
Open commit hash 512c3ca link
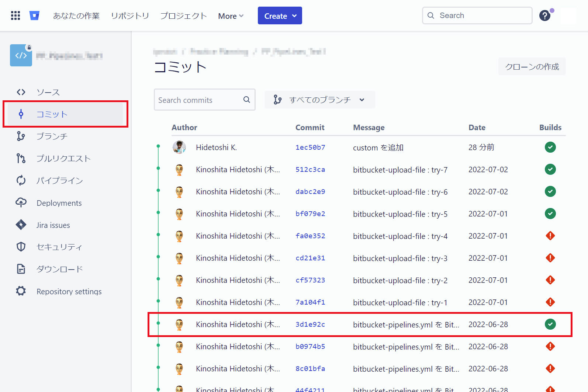(x=310, y=170)
